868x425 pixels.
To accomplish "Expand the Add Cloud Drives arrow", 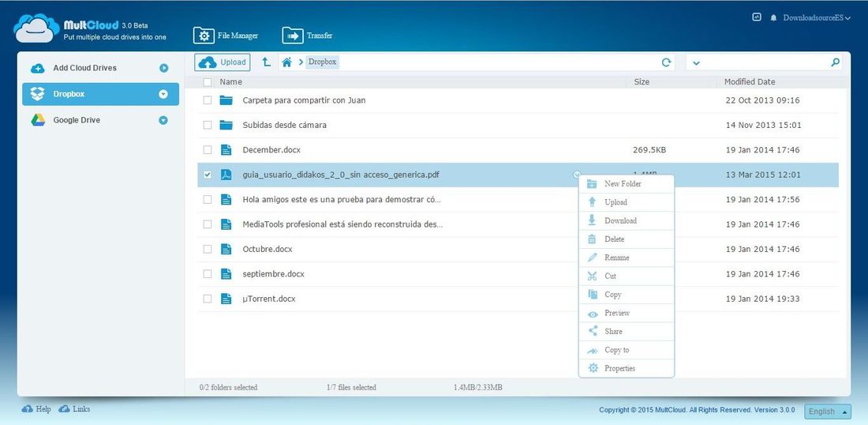I will click(x=163, y=68).
